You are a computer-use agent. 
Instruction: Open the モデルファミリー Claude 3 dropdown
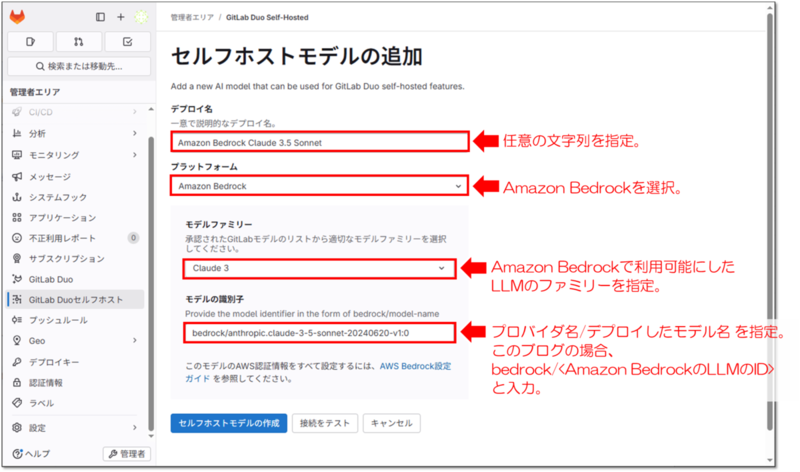coord(319,268)
